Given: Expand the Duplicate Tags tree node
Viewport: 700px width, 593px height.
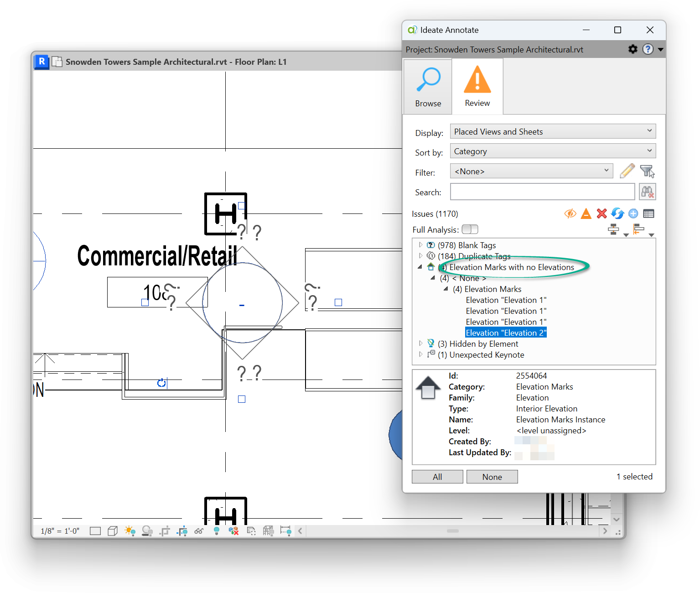Looking at the screenshot, I should click(x=420, y=256).
